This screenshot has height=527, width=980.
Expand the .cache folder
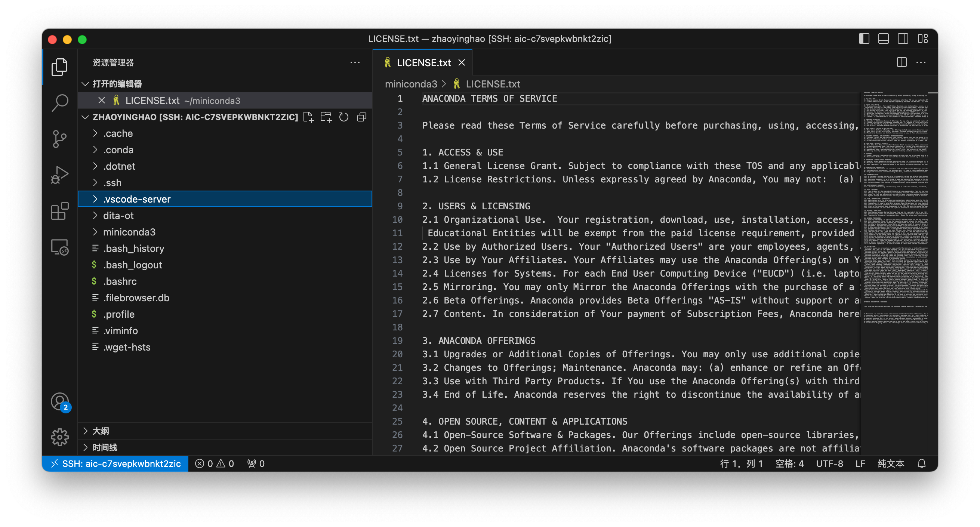click(225, 133)
